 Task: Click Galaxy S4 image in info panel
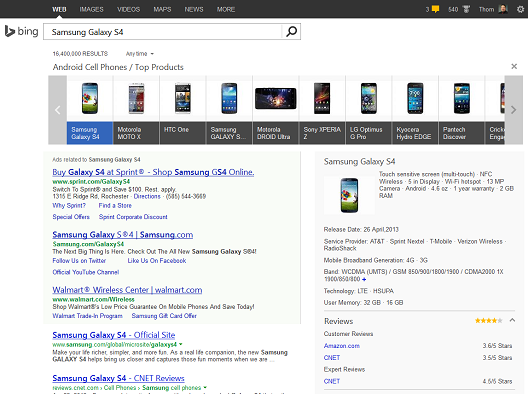click(349, 195)
